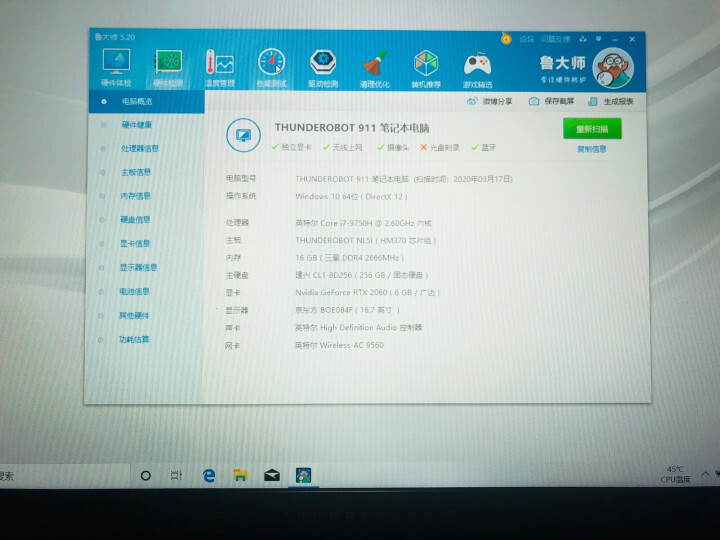Screen dimensions: 720x540
Task: Open 驱动检测 driver detection
Action: [323, 68]
